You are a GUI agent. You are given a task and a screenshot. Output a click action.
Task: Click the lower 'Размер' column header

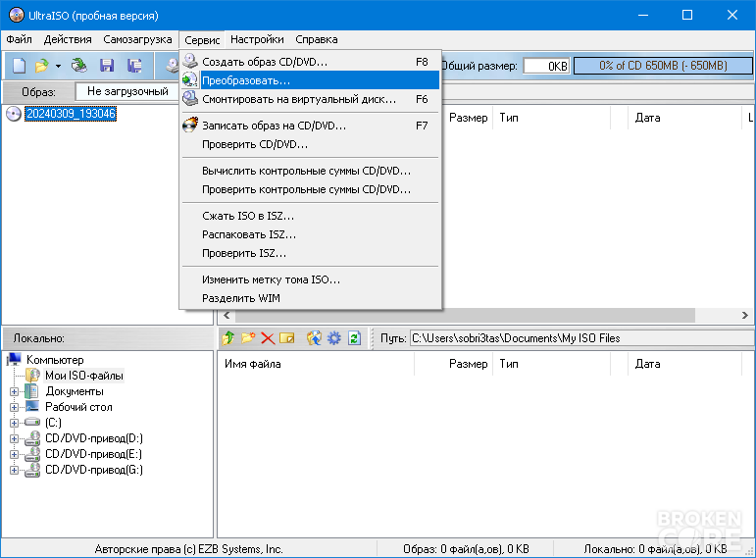coord(452,364)
